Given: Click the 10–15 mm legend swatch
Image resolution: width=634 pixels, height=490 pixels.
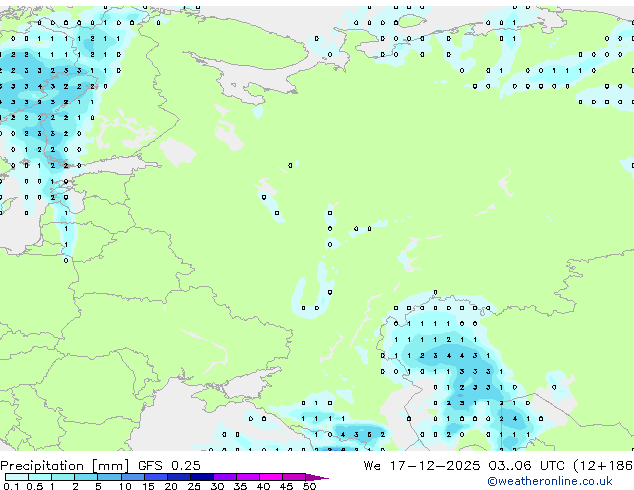Looking at the screenshot, I should click(x=133, y=477).
